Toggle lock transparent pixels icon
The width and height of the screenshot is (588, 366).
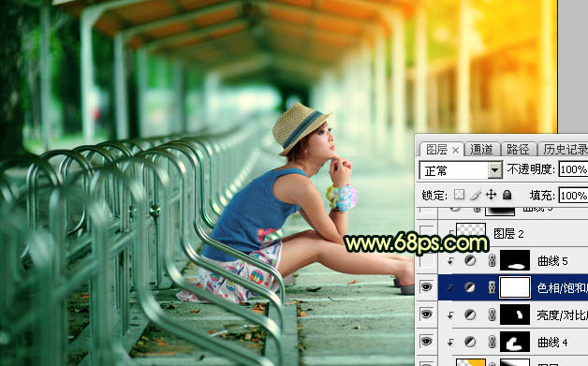click(x=460, y=195)
